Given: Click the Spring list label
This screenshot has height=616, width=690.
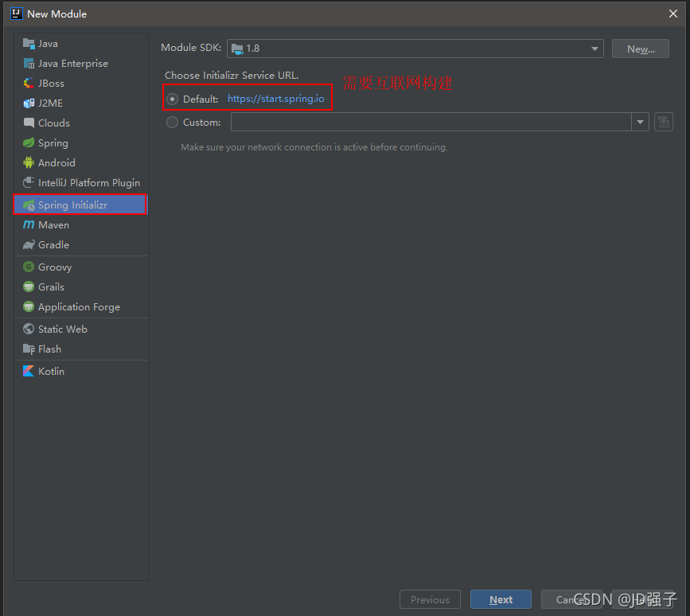Looking at the screenshot, I should click(53, 143).
